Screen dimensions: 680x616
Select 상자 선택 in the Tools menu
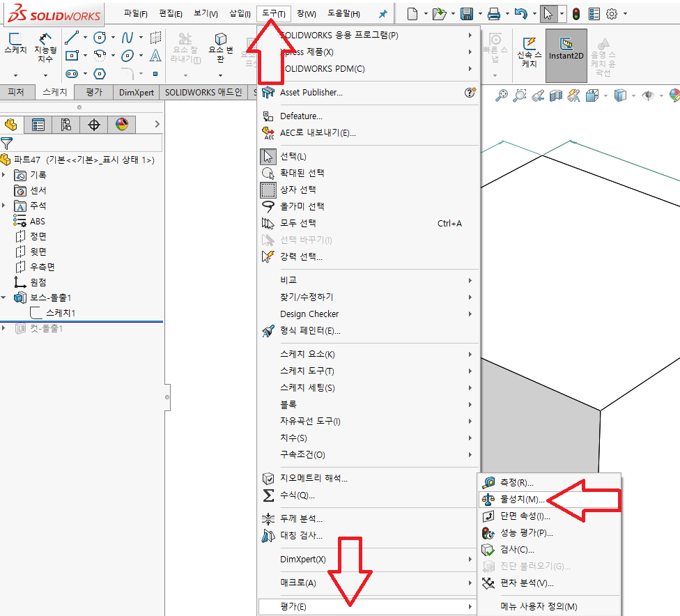click(368, 190)
